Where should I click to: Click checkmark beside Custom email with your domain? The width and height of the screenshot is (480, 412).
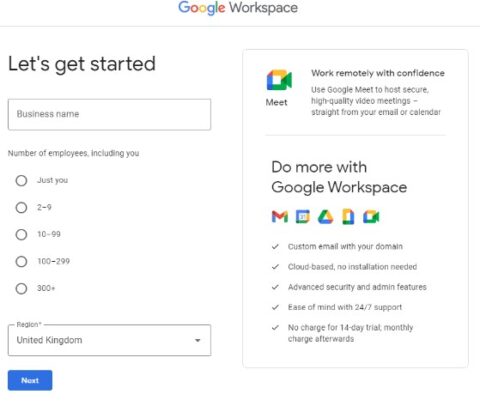tap(275, 247)
